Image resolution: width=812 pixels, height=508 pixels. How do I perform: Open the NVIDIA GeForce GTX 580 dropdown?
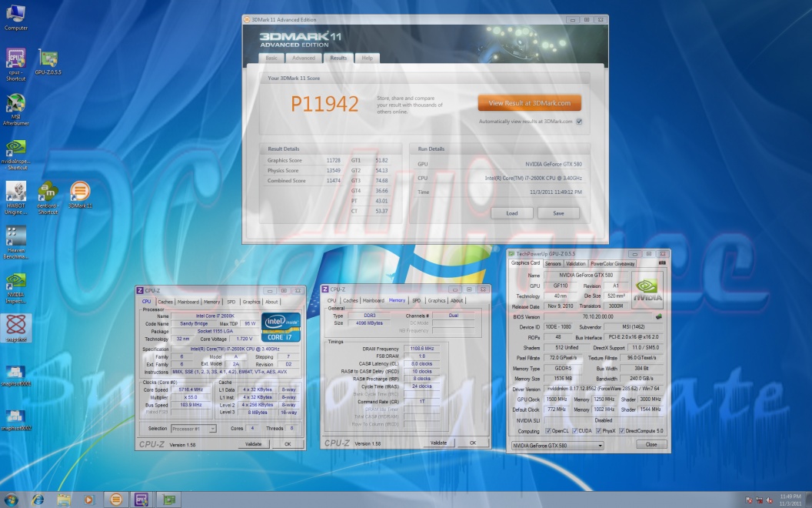click(557, 445)
